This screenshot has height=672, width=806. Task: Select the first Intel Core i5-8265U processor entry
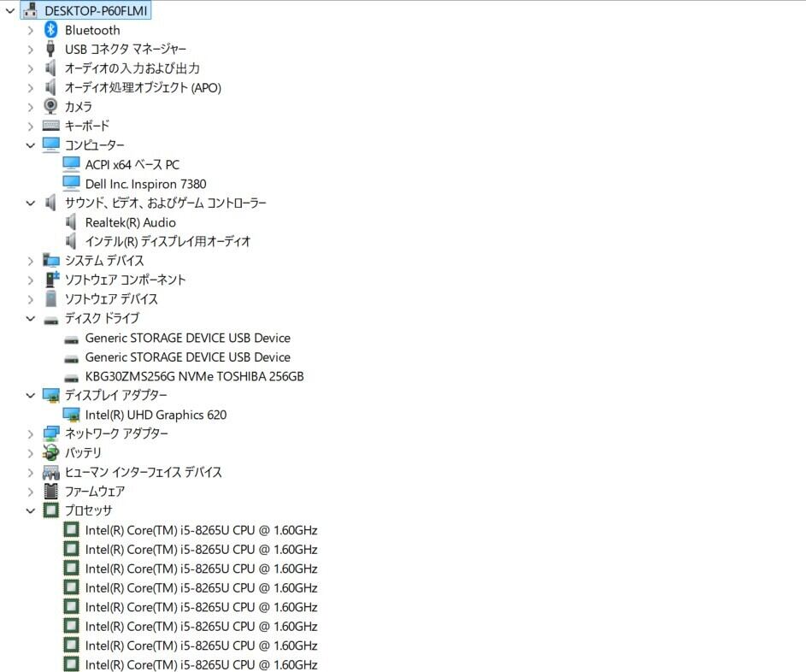(201, 530)
